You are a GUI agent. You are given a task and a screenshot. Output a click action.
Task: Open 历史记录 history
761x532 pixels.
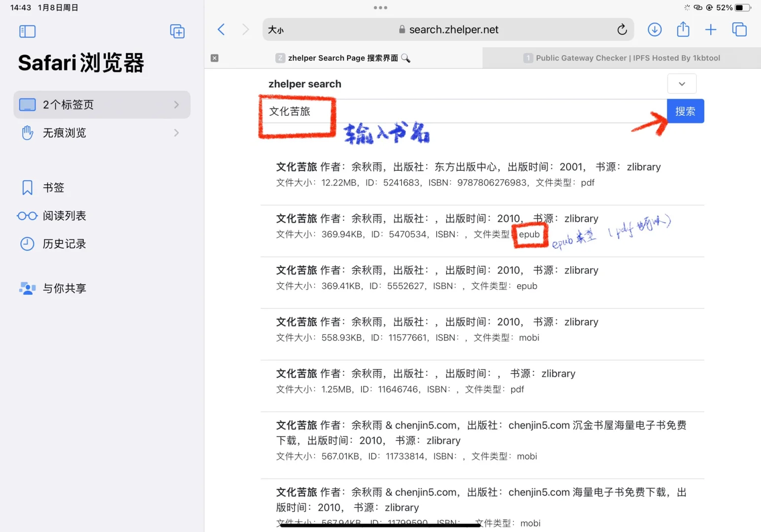point(102,244)
